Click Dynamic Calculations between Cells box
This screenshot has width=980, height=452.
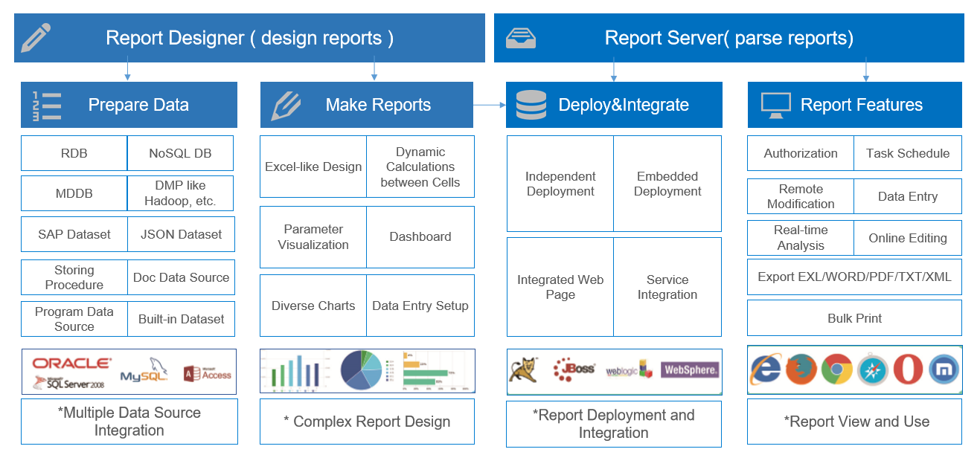(x=420, y=167)
